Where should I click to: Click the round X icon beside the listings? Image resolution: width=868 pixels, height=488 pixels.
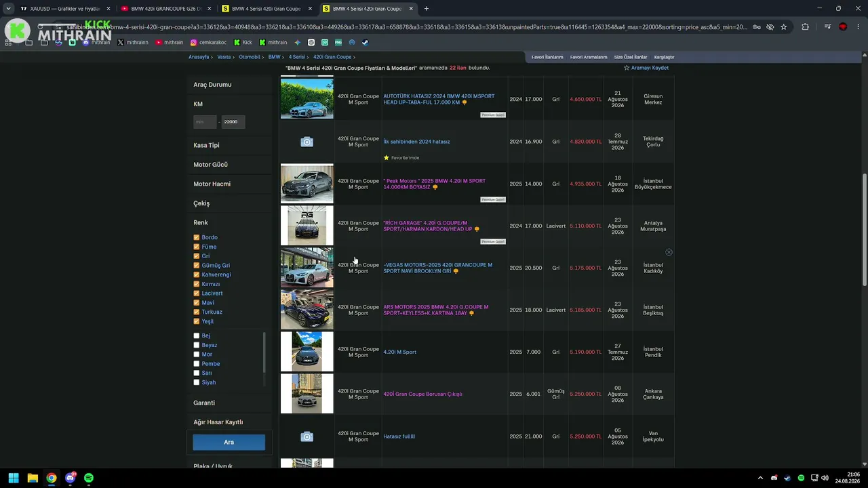click(x=669, y=252)
